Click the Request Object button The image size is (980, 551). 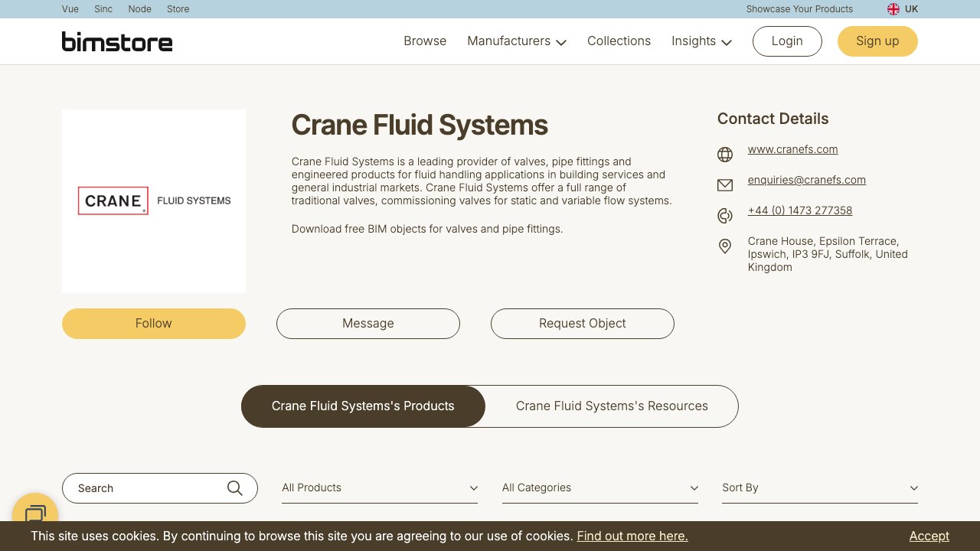(583, 324)
